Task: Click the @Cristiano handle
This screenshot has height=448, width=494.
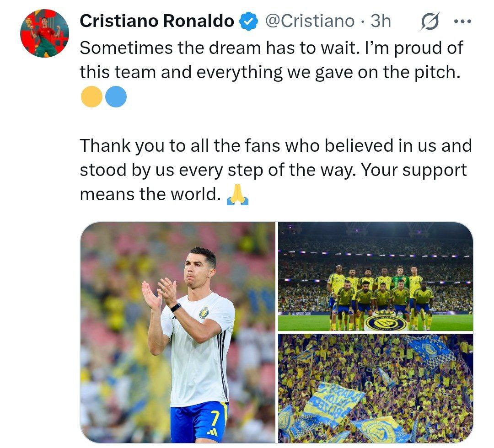Action: (x=310, y=21)
